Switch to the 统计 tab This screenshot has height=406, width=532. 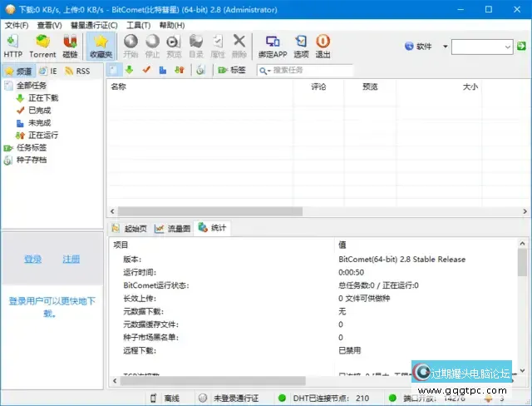click(213, 228)
